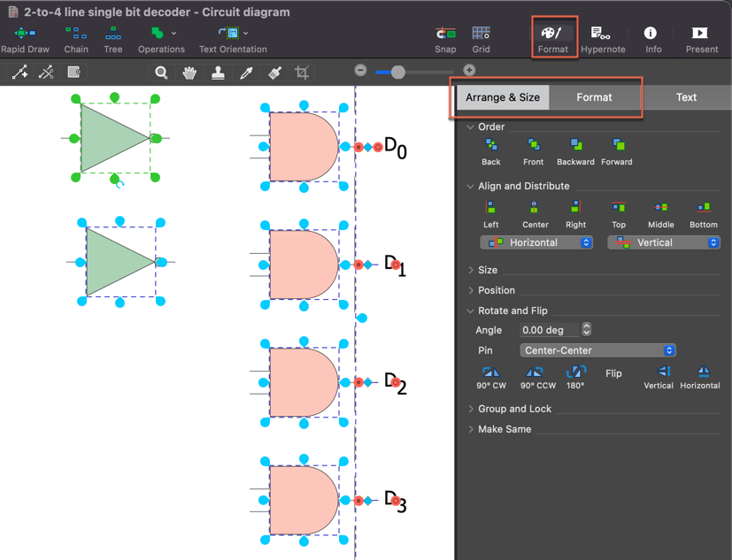Flip object Horizontal
Viewport: 732px width, 560px height.
click(x=700, y=378)
